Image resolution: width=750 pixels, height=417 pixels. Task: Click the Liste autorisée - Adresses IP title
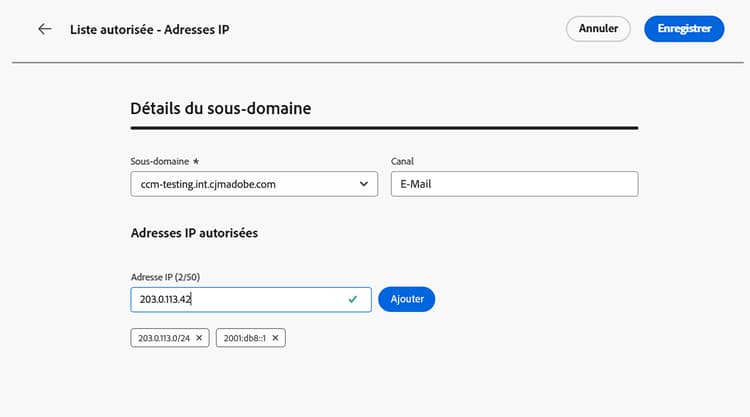149,30
